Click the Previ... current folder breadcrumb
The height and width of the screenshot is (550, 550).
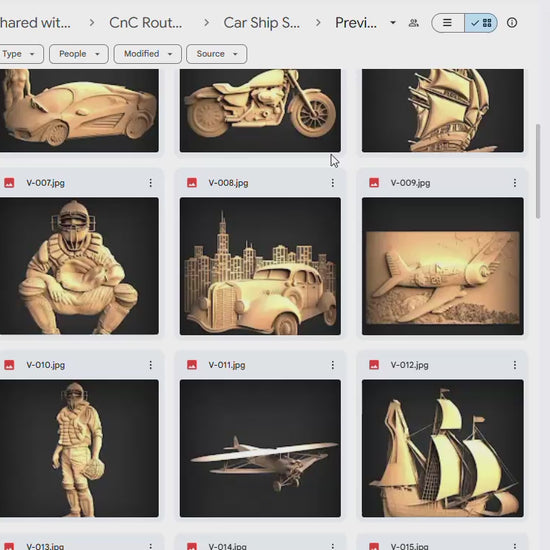pos(356,23)
